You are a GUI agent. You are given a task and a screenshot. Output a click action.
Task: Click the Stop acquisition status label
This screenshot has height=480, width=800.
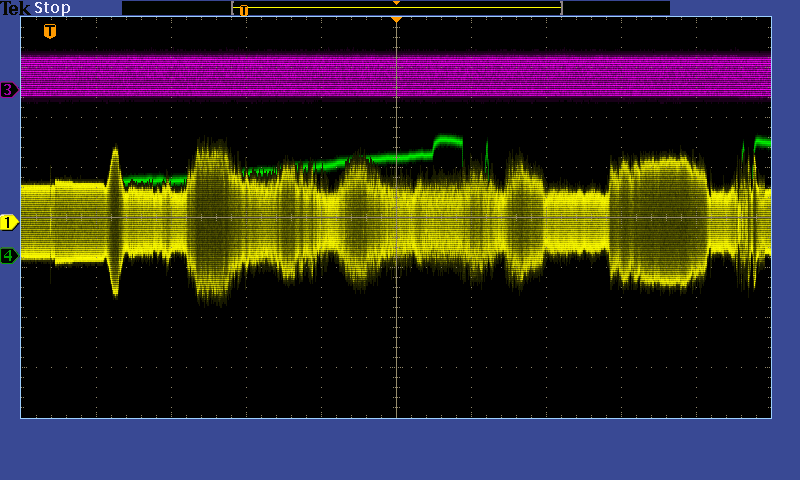pyautogui.click(x=53, y=8)
